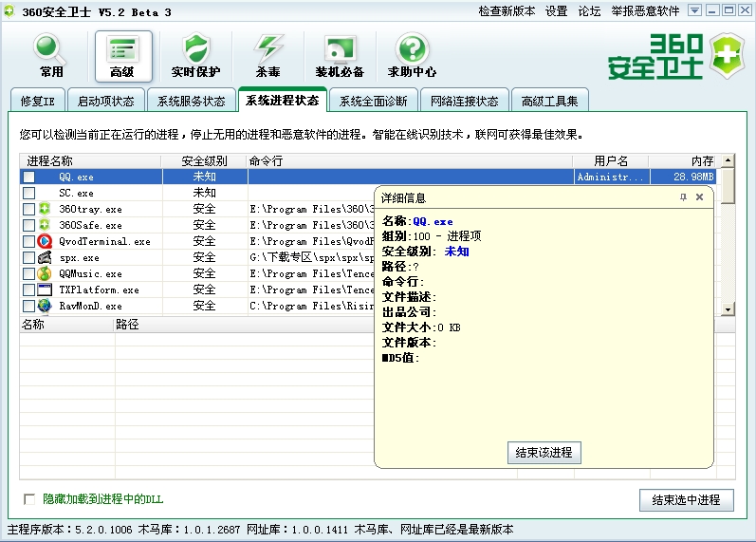Sort by 命令行 column header
The width and height of the screenshot is (756, 542).
click(410, 160)
